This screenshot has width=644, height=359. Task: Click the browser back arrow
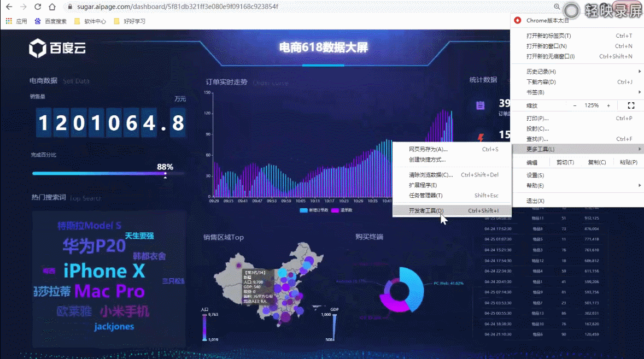(9, 7)
